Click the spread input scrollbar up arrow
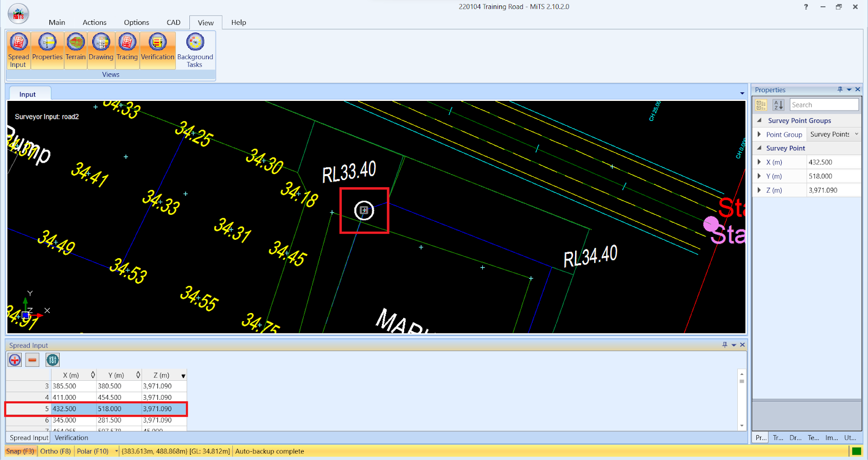 click(x=742, y=374)
